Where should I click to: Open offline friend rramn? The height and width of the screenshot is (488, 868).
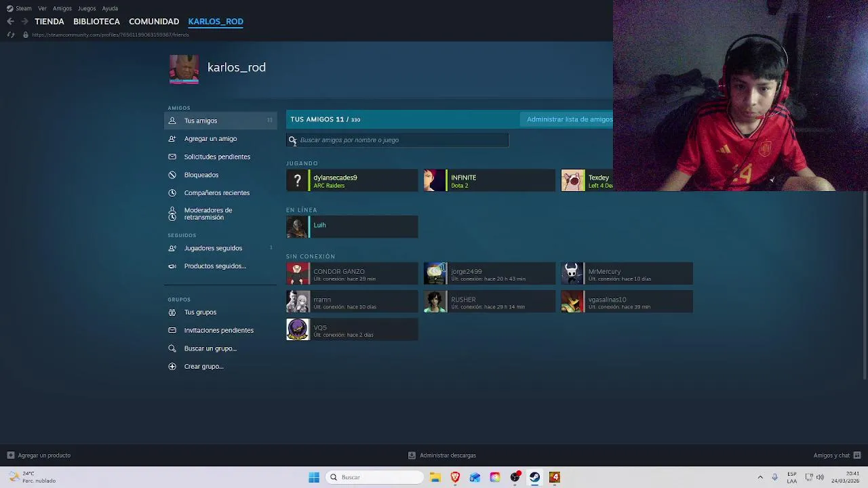coord(352,302)
